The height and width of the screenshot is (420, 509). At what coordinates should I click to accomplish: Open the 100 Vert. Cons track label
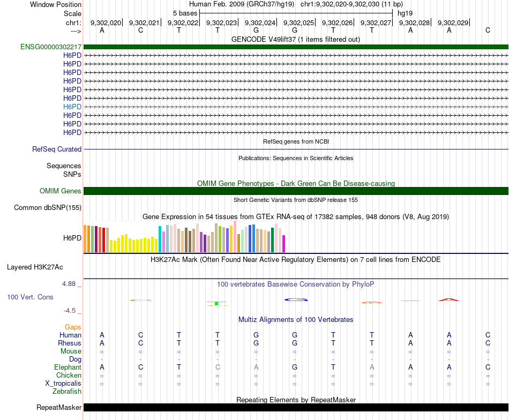click(x=30, y=297)
